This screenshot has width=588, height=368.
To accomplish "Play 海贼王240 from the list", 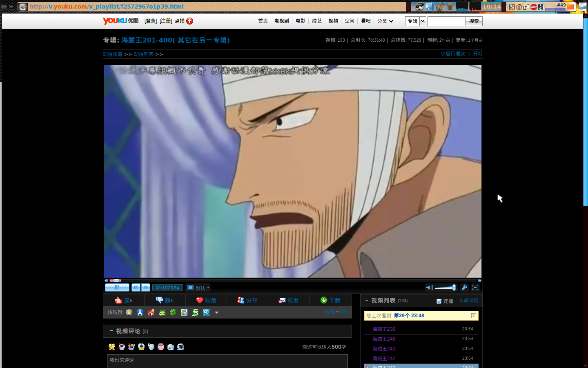I will pos(384,339).
